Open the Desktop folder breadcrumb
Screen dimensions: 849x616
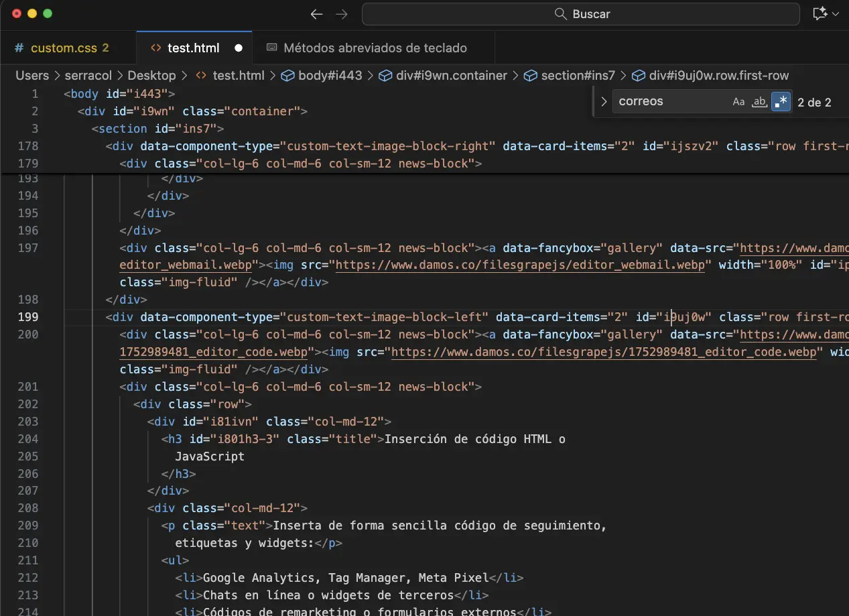pyautogui.click(x=151, y=76)
